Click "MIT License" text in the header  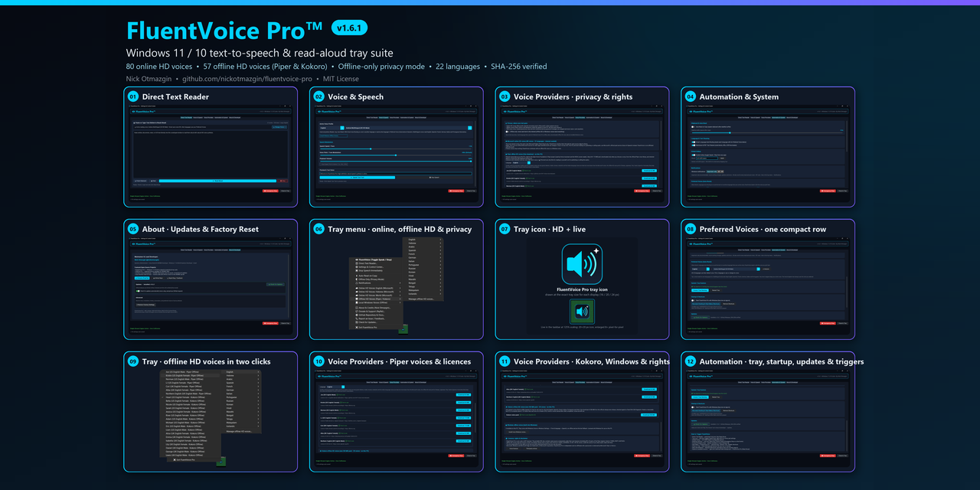click(x=341, y=79)
